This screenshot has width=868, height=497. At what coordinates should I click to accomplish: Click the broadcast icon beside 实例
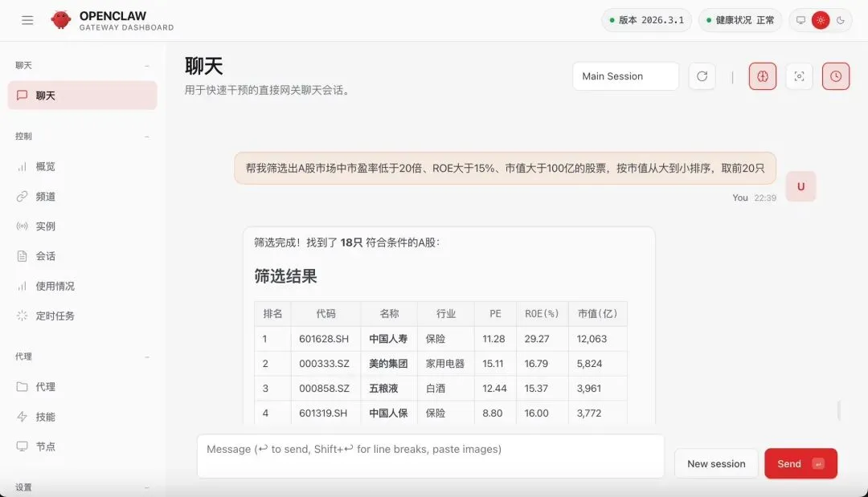pyautogui.click(x=23, y=226)
